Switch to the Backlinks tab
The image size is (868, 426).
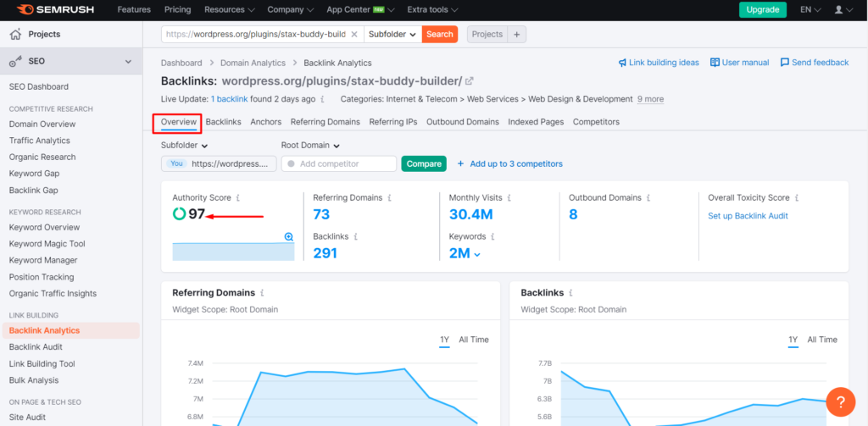click(x=224, y=122)
